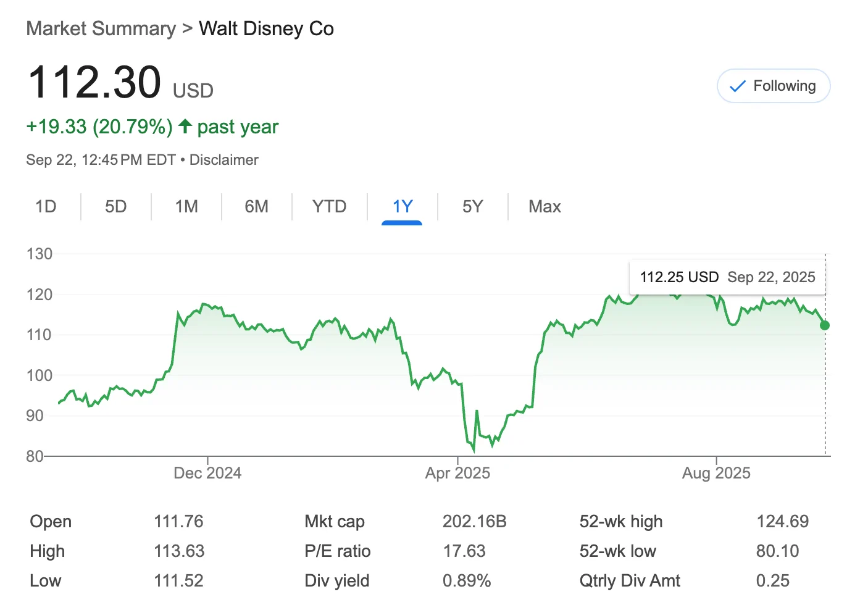
Task: Select the 1M time range tab
Action: (x=186, y=206)
